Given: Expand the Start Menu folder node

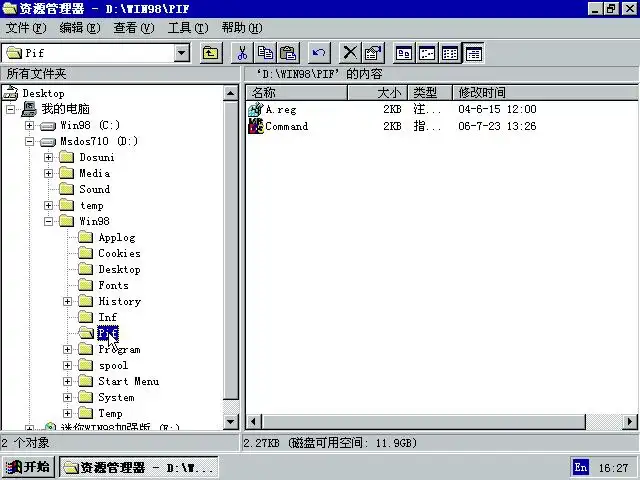Looking at the screenshot, I should [68, 381].
